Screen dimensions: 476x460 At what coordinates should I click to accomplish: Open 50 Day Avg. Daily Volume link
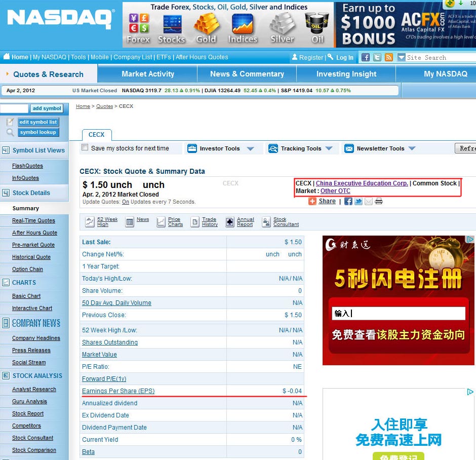[x=116, y=303]
